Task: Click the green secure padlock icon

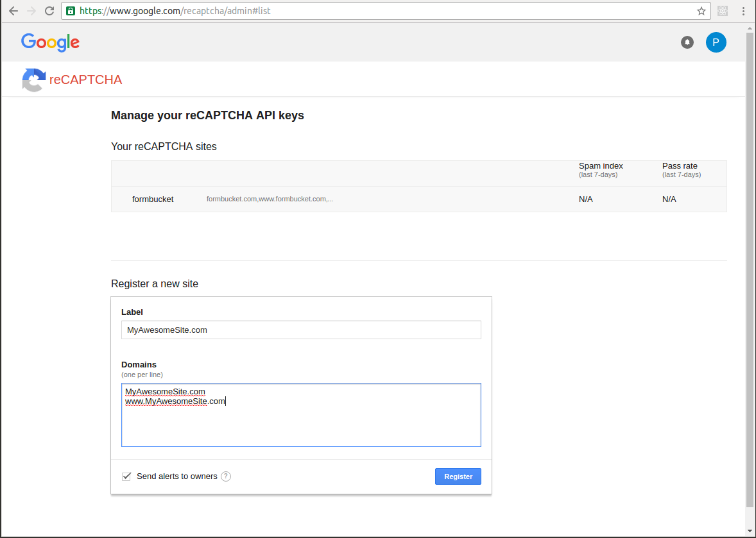Action: (x=71, y=11)
